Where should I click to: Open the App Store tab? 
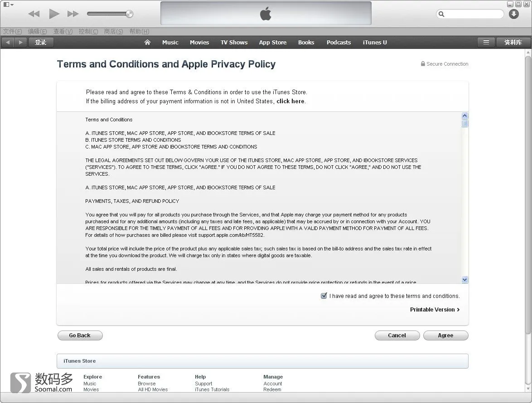pos(272,43)
